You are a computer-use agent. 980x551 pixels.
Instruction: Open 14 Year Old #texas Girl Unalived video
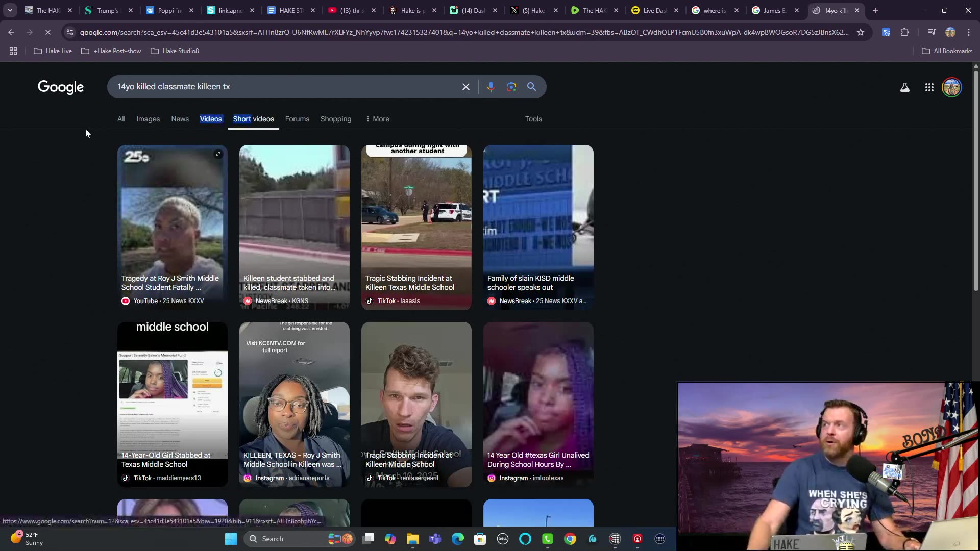coord(538,405)
